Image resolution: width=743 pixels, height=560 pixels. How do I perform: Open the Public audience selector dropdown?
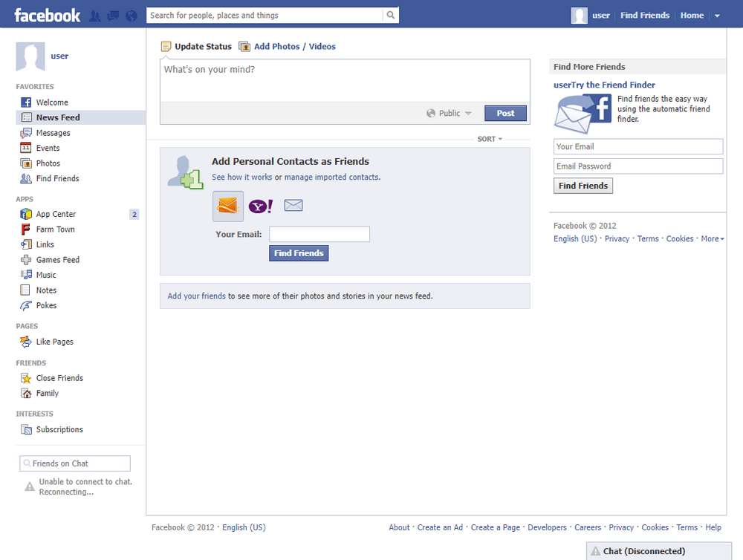449,114
